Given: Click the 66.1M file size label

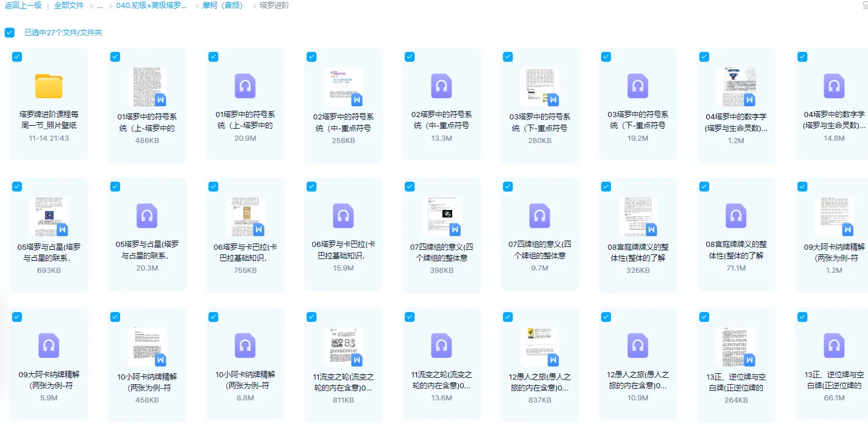Looking at the screenshot, I should tap(835, 398).
